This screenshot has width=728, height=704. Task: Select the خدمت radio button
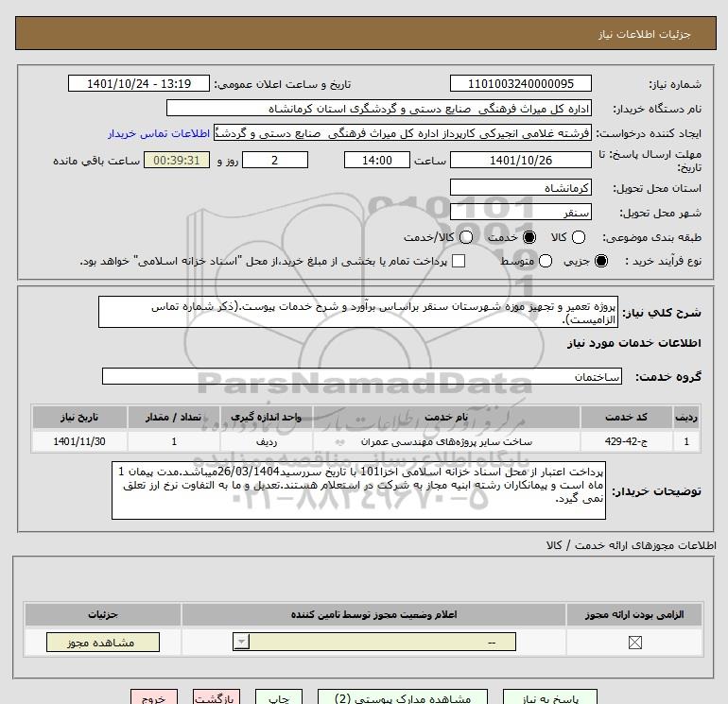(529, 237)
